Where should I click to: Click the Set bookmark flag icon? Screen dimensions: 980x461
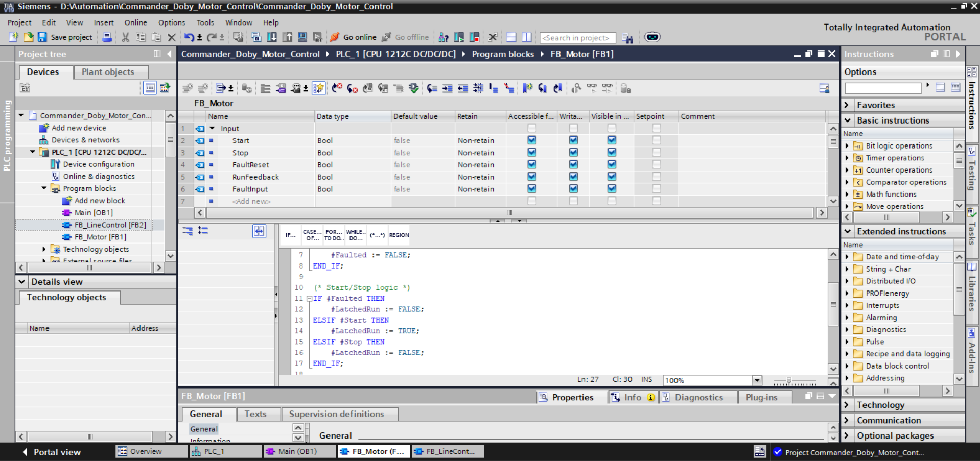pyautogui.click(x=527, y=88)
